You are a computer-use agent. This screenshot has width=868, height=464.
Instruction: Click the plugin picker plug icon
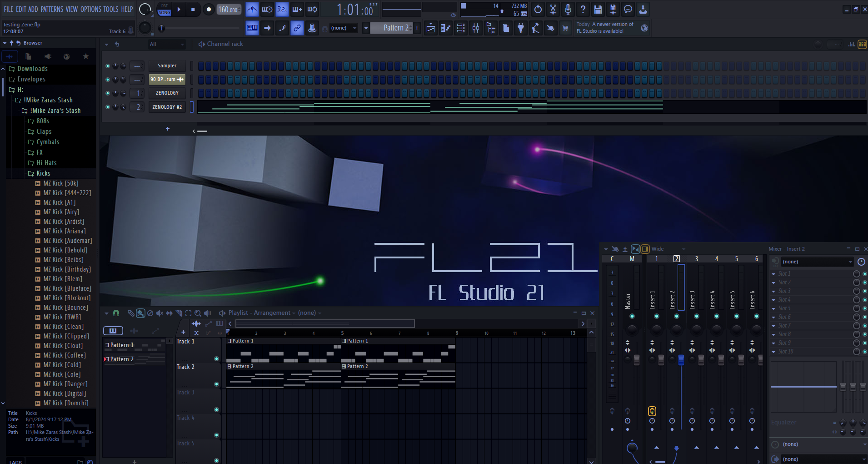[x=521, y=28]
